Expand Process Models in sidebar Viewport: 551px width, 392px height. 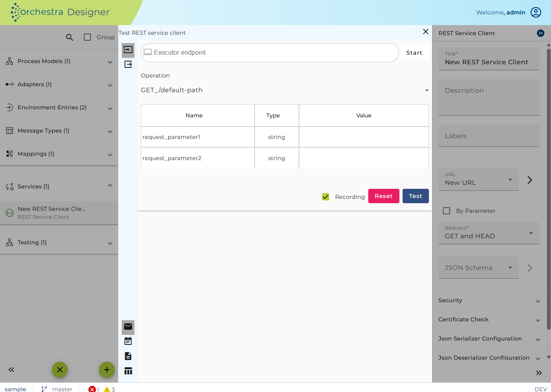coord(59,61)
